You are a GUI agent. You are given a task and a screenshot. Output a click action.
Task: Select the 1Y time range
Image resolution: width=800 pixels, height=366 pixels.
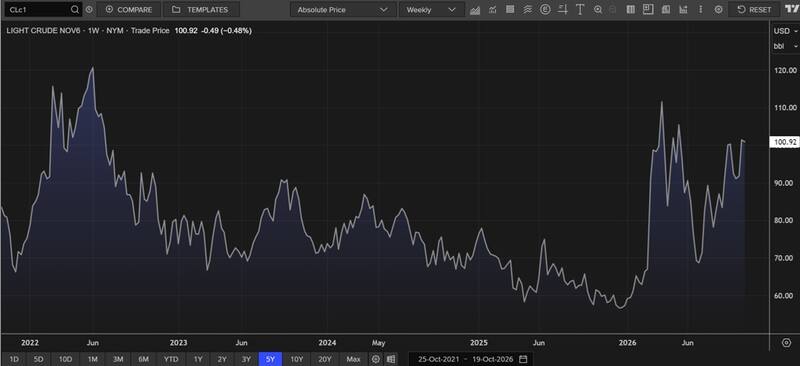point(197,359)
